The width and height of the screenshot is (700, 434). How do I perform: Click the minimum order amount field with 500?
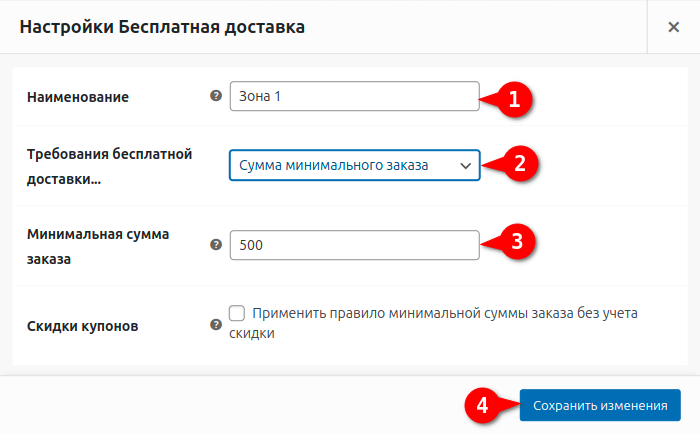click(x=354, y=245)
